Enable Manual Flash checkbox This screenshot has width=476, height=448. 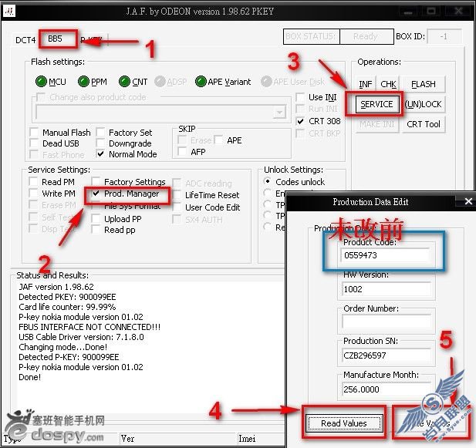pos(34,133)
